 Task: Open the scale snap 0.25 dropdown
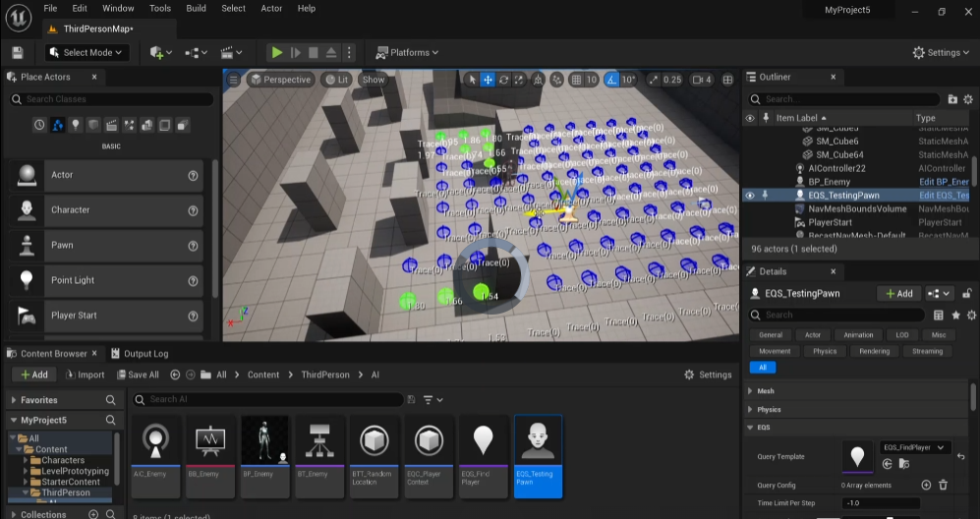coord(672,80)
